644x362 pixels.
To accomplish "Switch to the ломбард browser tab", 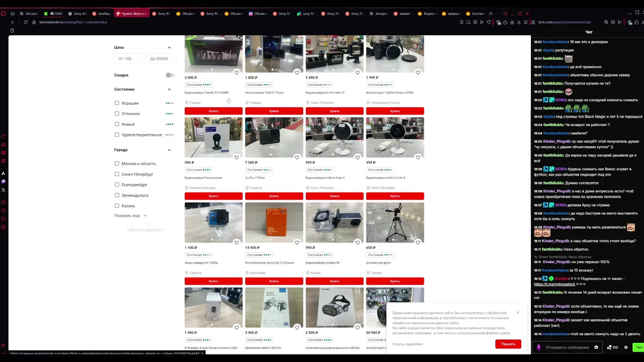I will (101, 14).
